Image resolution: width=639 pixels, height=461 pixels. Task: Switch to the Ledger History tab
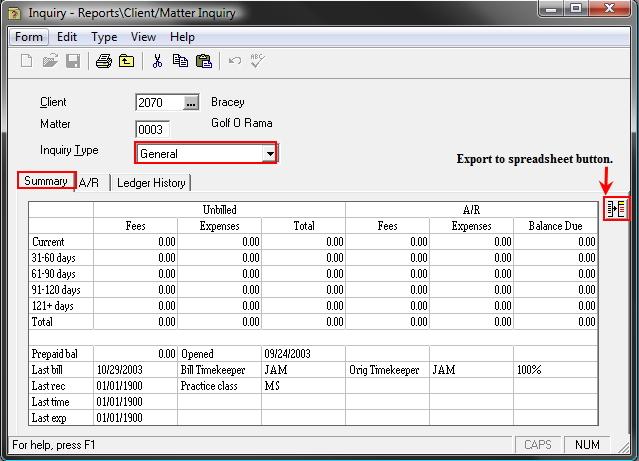150,183
